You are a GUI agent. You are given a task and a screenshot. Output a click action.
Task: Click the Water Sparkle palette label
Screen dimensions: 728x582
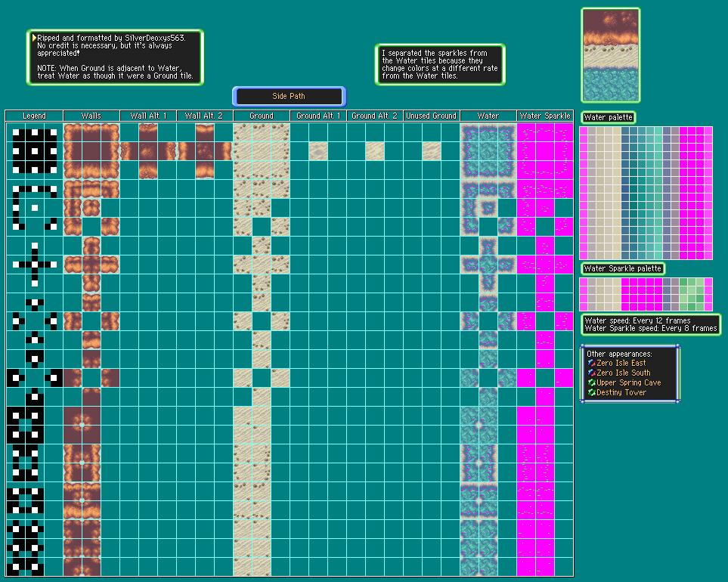(x=623, y=268)
